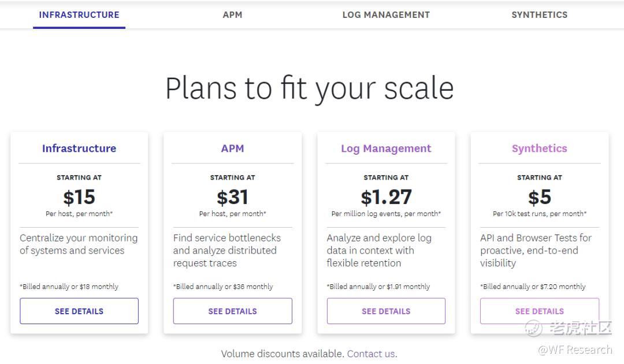Click the $5 Synthetics price
The width and height of the screenshot is (624, 364).
coord(539,198)
